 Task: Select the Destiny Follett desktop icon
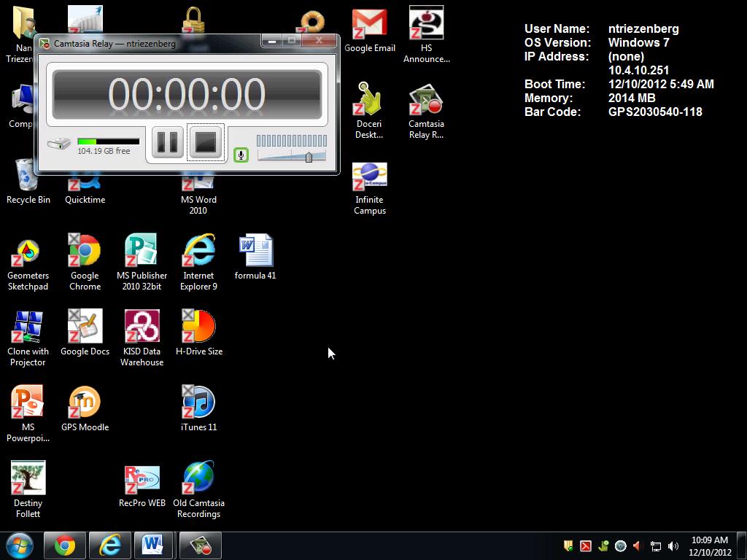pyautogui.click(x=28, y=489)
